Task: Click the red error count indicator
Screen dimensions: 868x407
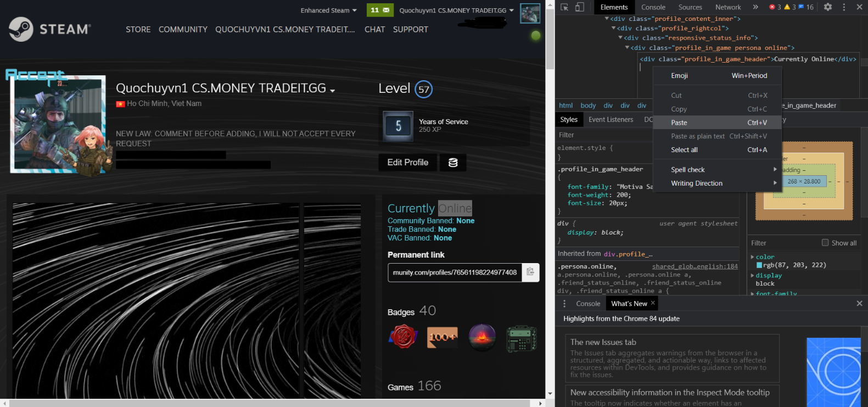Action: pos(775,7)
